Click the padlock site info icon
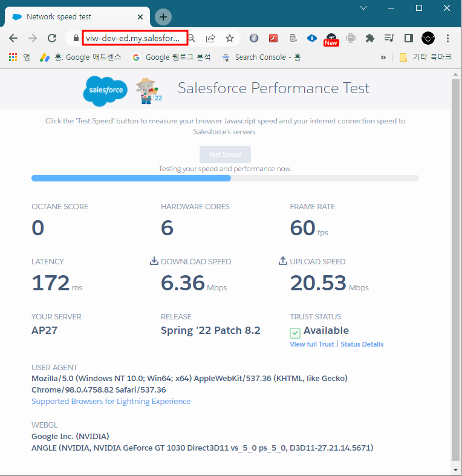 click(x=76, y=38)
